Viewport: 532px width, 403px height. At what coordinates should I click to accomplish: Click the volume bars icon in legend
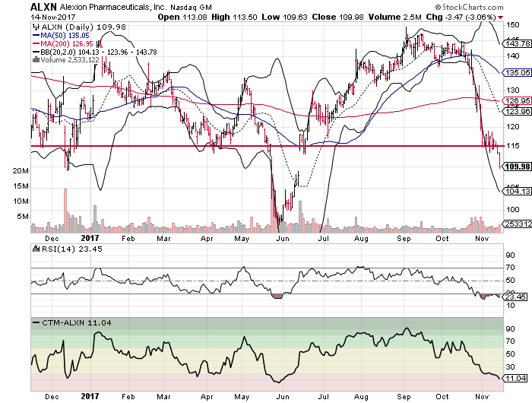[x=36, y=60]
